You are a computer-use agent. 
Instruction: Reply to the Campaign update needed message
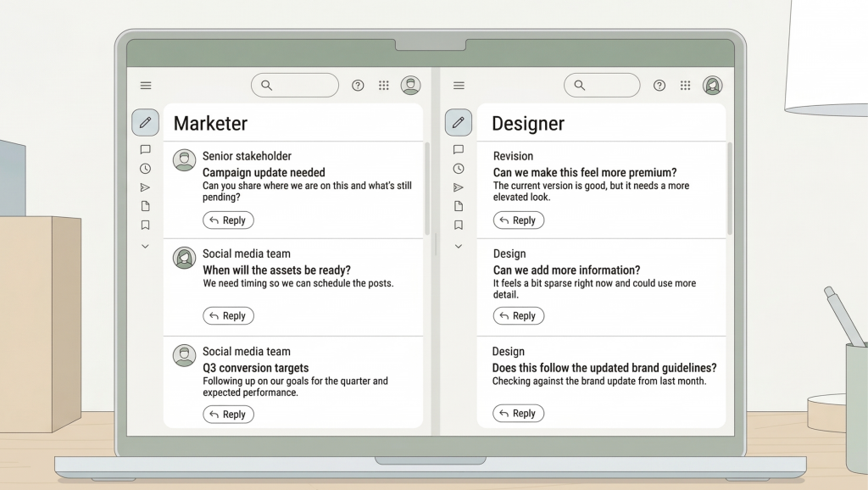(228, 220)
